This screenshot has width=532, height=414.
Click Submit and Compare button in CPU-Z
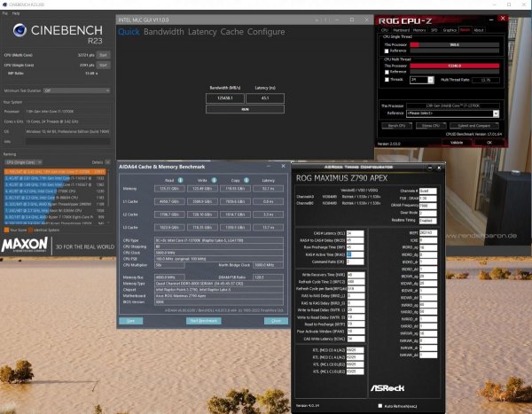click(x=474, y=126)
